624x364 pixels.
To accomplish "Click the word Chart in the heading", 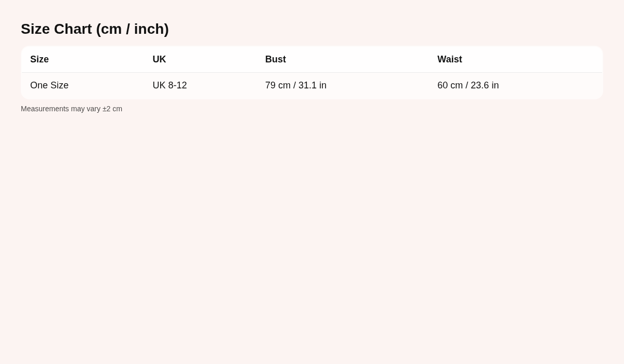I will tap(73, 29).
